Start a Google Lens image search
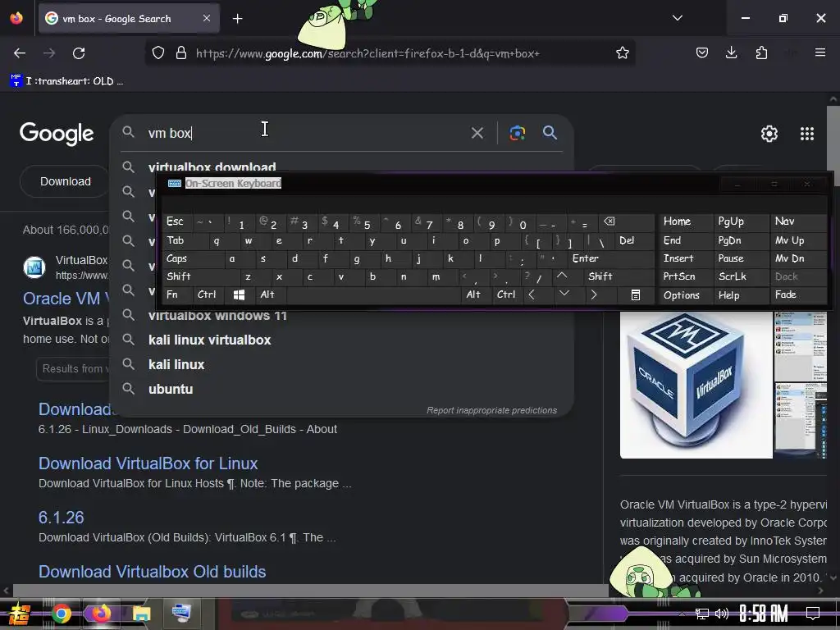The height and width of the screenshot is (630, 840). (x=517, y=133)
